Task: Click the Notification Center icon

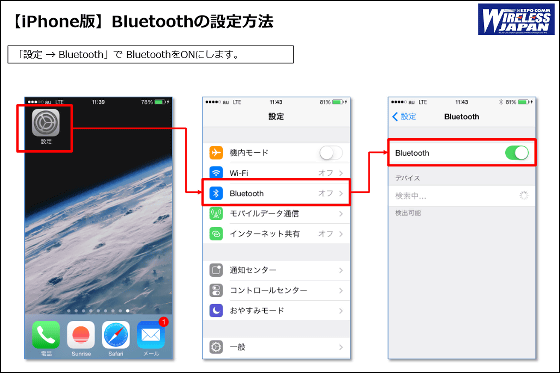Action: pyautogui.click(x=216, y=270)
